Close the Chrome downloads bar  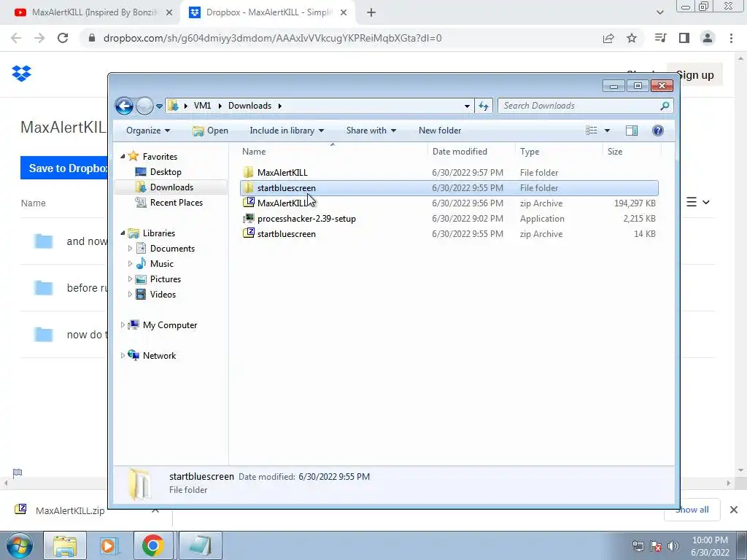(734, 510)
